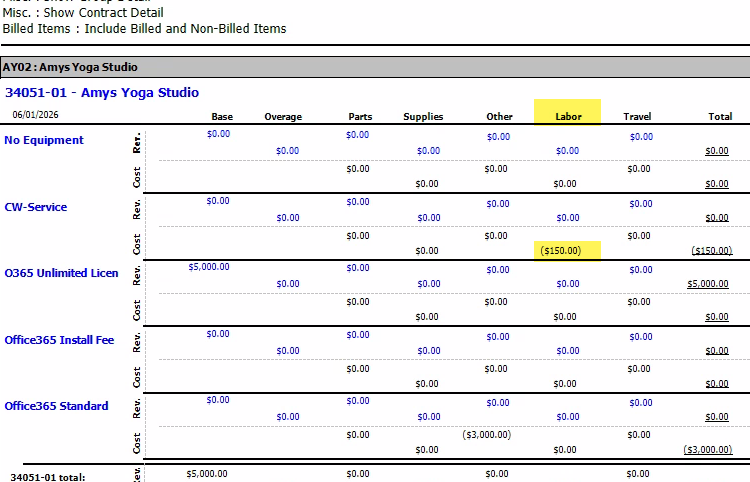Image resolution: width=750 pixels, height=482 pixels.
Task: Select the O365 Unlimited Licen cost total $0.00
Action: click(x=717, y=317)
